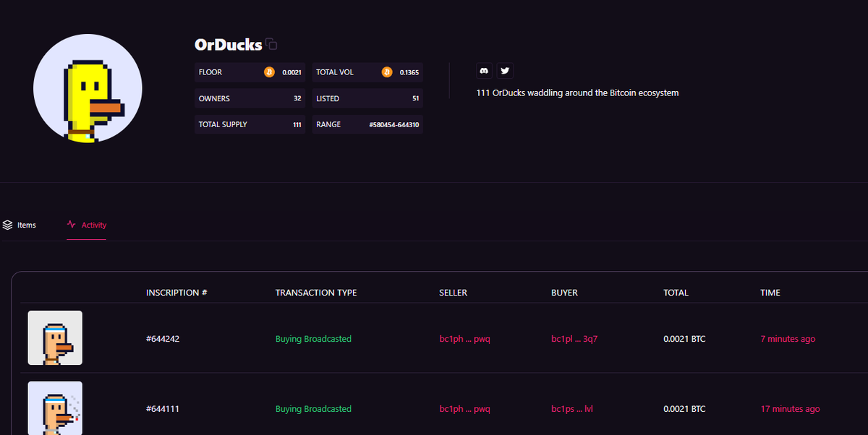Open the duck thumbnail for inscription #644242
Screen dimensions: 868x435
point(55,337)
